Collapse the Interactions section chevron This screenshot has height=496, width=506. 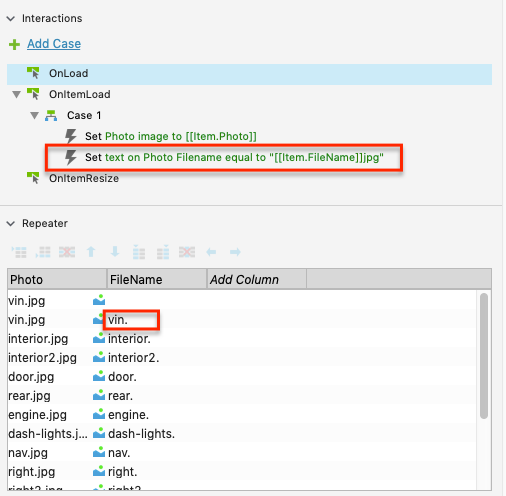11,19
